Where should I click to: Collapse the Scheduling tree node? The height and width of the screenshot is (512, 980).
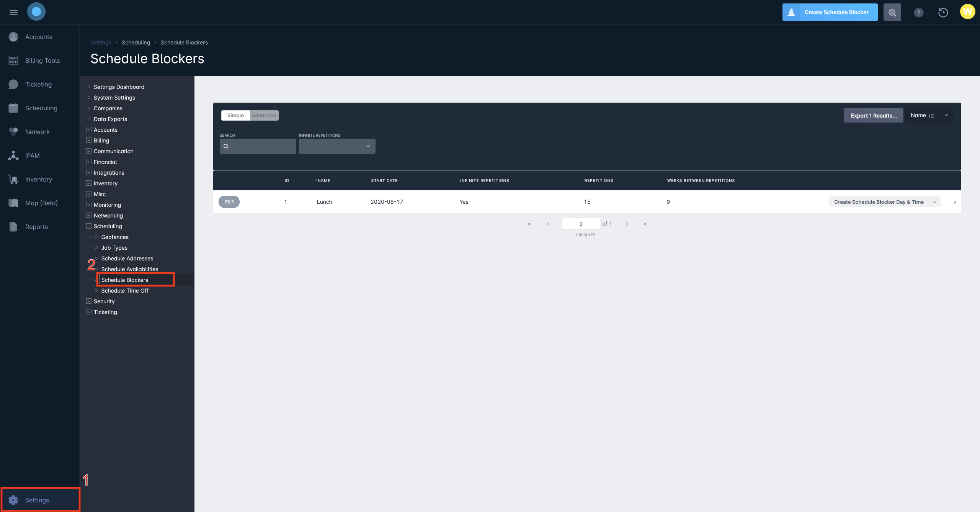click(x=89, y=226)
